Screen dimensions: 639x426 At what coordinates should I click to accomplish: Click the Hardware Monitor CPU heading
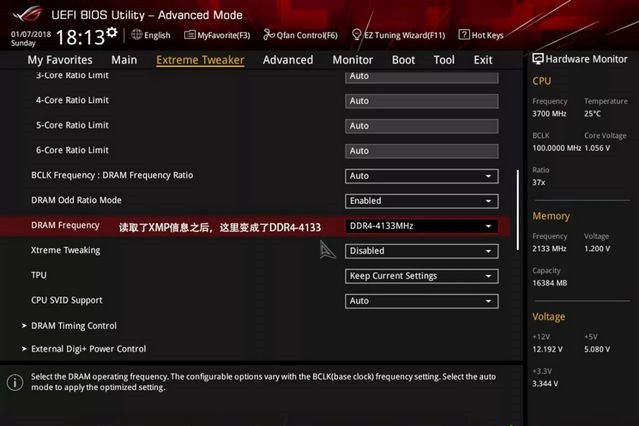(x=542, y=81)
